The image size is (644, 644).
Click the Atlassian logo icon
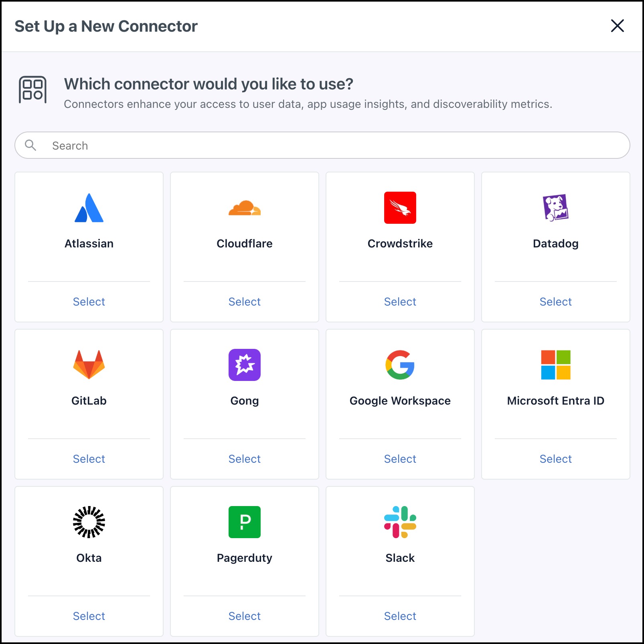(x=89, y=208)
